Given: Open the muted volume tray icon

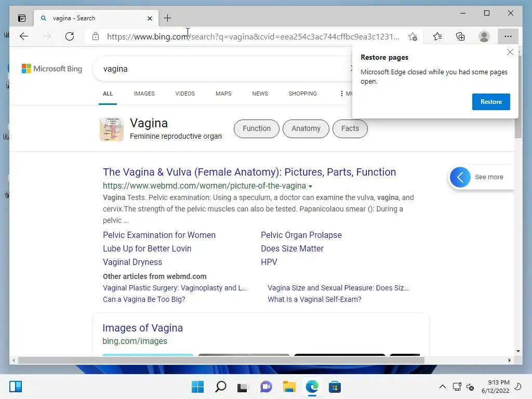Looking at the screenshot, I should point(470,387).
